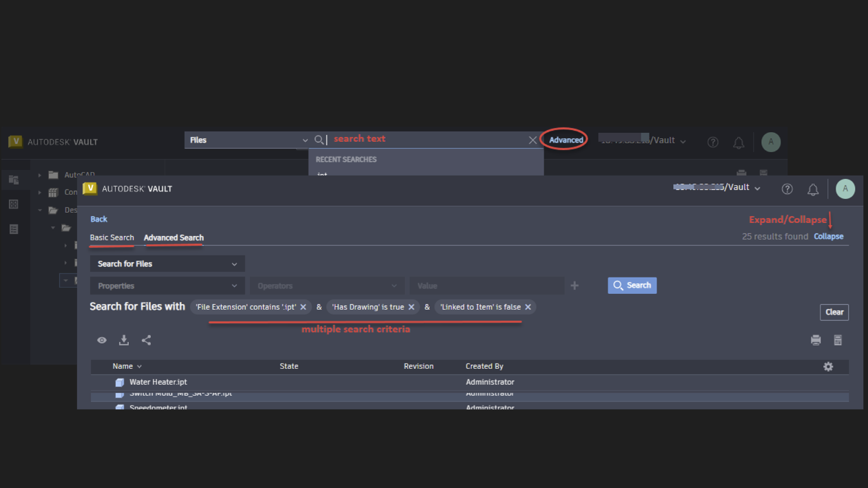
Task: Click the search text field in back window
Action: pos(426,140)
